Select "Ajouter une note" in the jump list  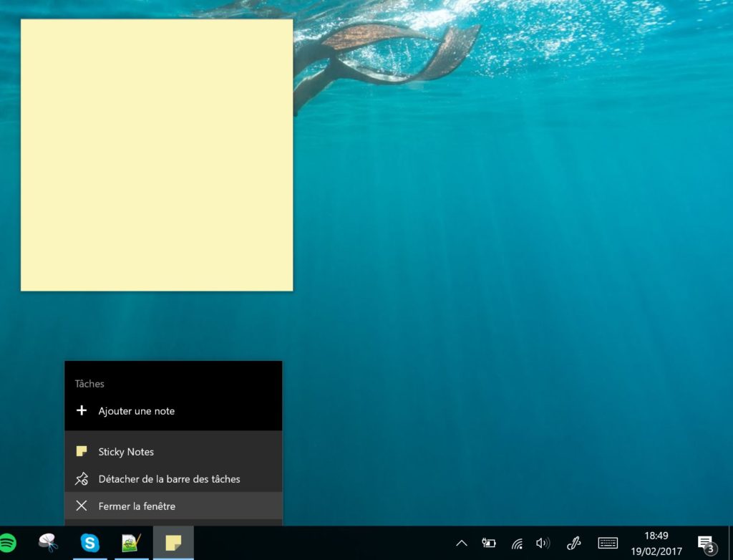tap(136, 411)
